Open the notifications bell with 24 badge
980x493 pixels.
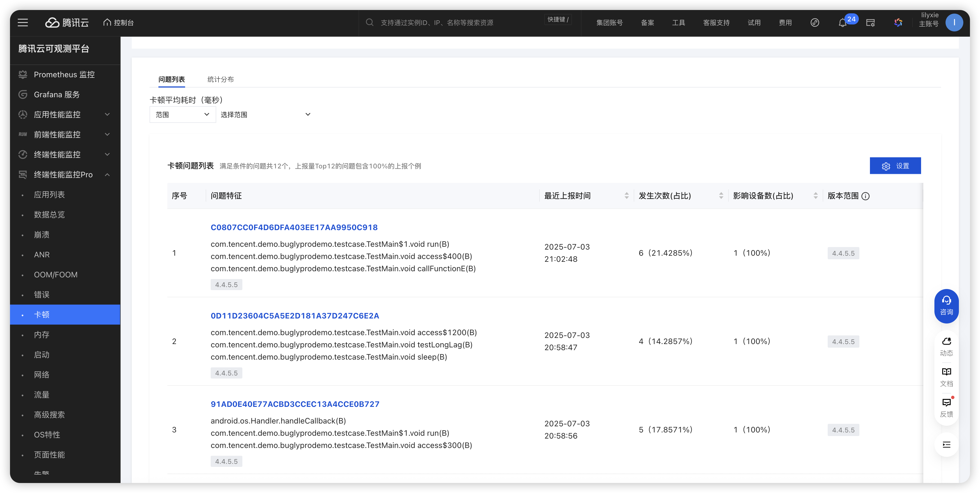coord(843,23)
